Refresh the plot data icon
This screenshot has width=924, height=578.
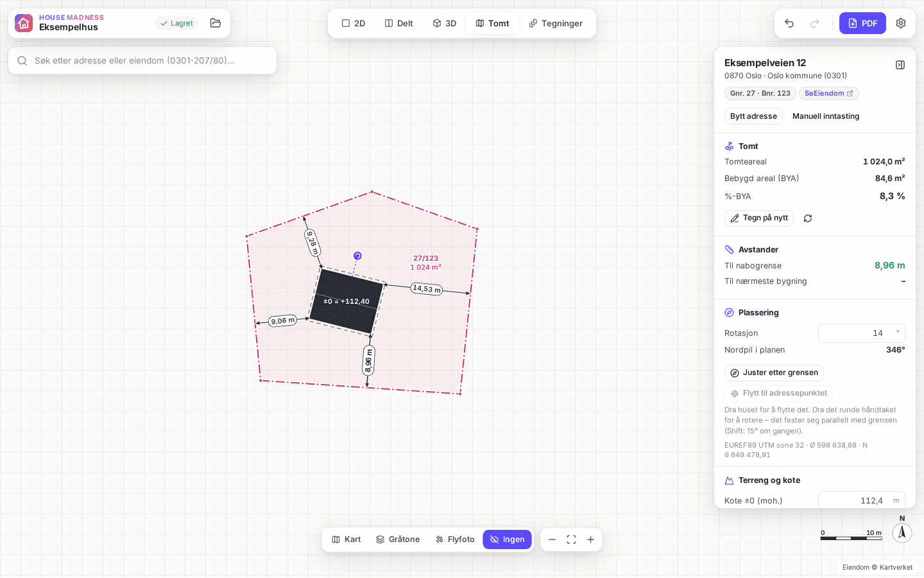click(x=808, y=218)
